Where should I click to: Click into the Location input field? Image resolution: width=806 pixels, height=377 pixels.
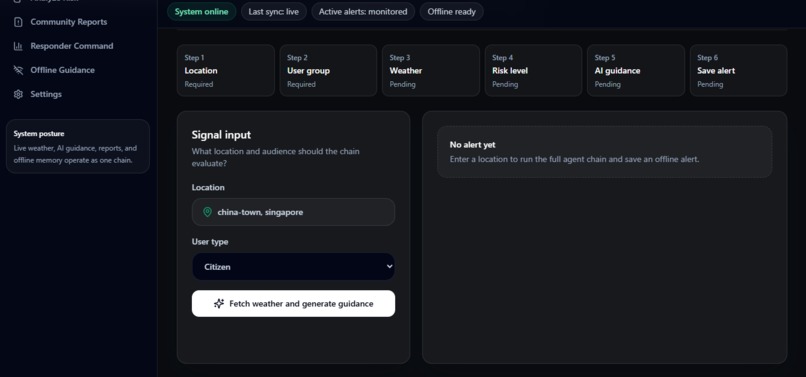pyautogui.click(x=294, y=212)
